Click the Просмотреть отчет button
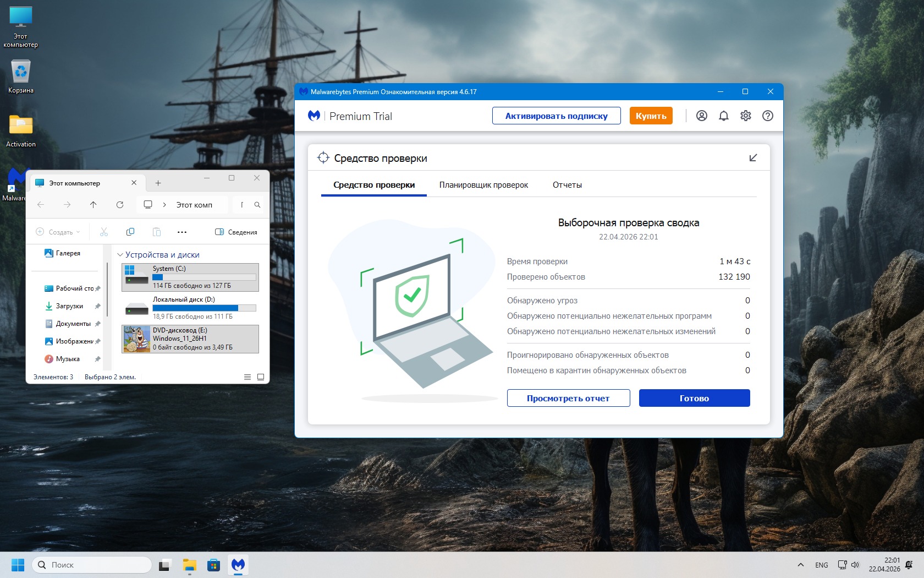The height and width of the screenshot is (578, 924). pos(568,398)
